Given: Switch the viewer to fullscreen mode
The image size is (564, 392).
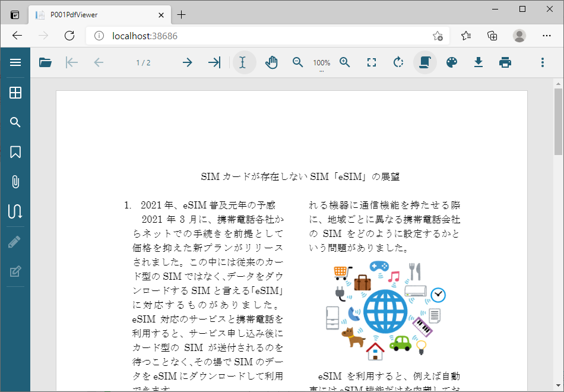Looking at the screenshot, I should (x=372, y=62).
